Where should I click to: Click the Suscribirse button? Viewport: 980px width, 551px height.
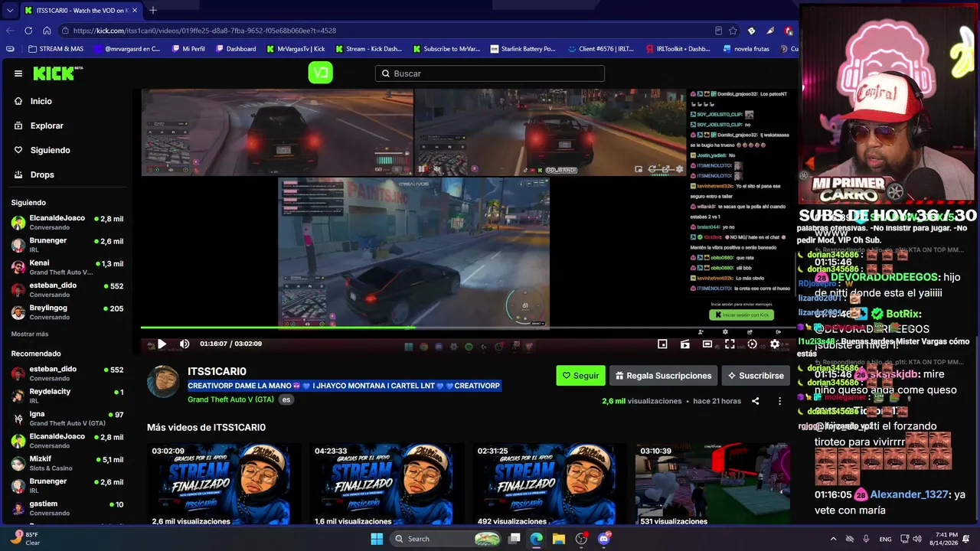pyautogui.click(x=756, y=376)
